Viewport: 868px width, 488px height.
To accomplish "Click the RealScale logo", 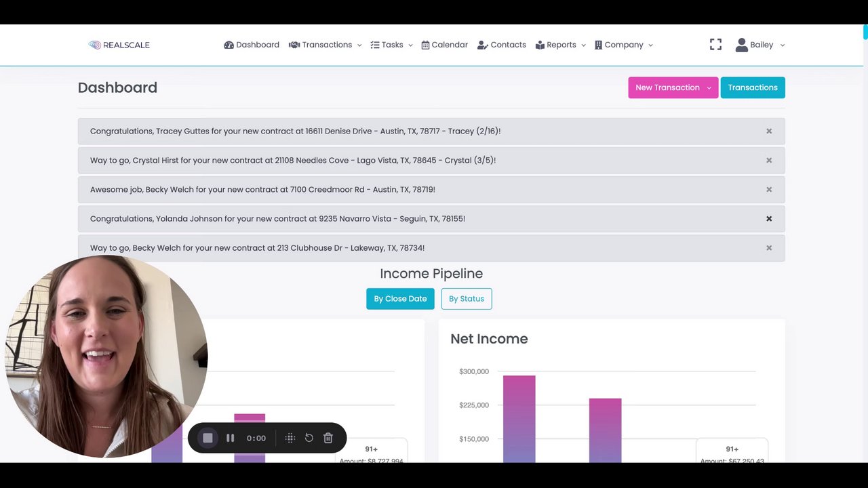I will [119, 45].
